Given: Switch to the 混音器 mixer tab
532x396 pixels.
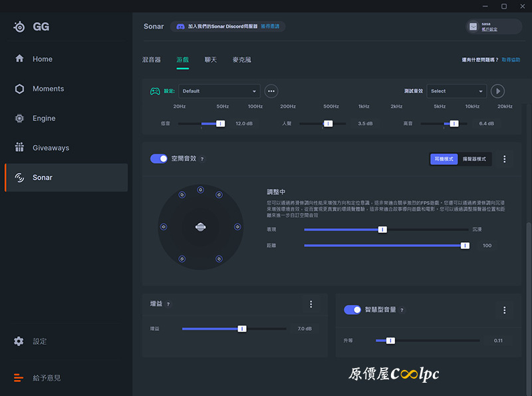Looking at the screenshot, I should coord(152,60).
